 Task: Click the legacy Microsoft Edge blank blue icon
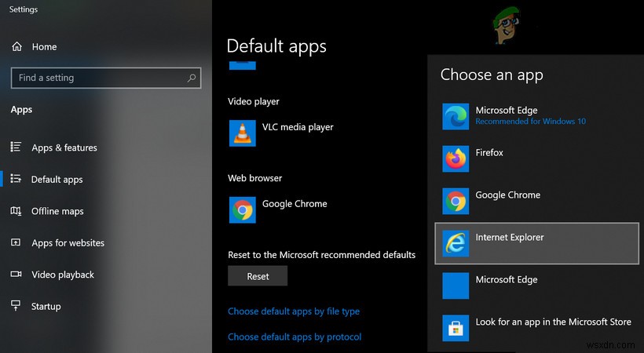click(456, 286)
